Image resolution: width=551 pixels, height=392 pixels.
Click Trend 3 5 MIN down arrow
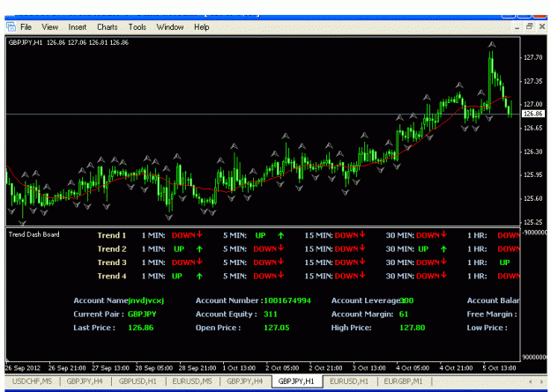[x=280, y=262]
